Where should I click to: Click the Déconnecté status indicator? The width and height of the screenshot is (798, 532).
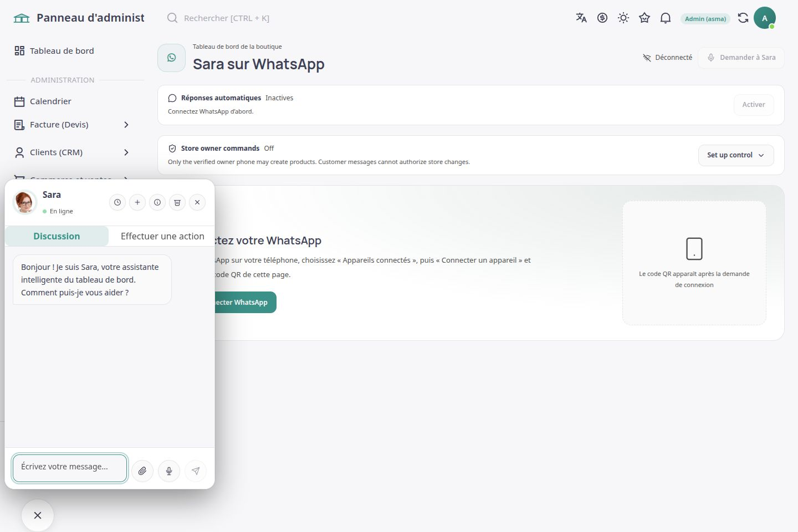667,57
